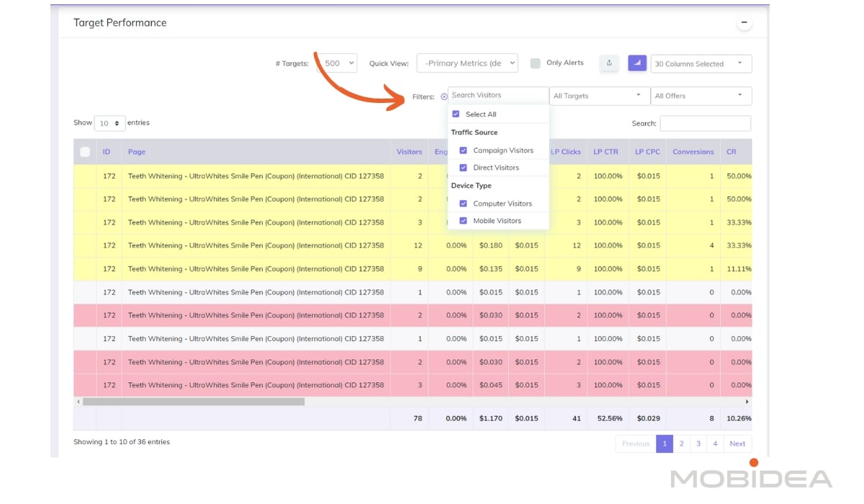The height and width of the screenshot is (504, 864).
Task: Sort by the Conversions column
Action: [693, 152]
